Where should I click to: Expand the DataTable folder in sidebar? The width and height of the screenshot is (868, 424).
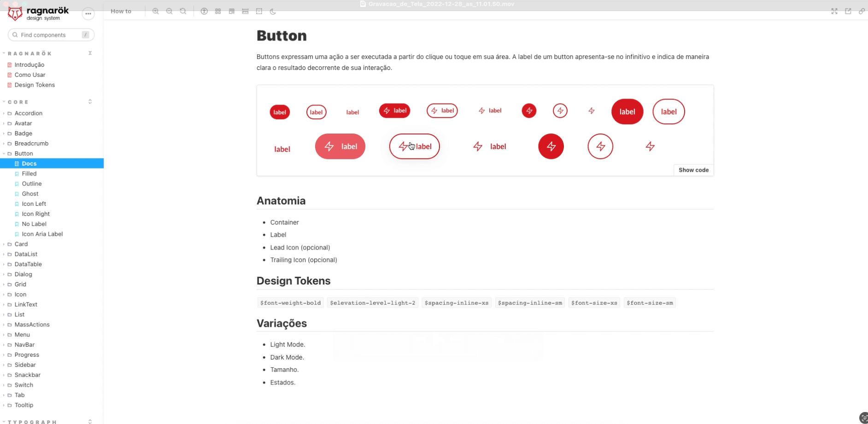click(x=28, y=264)
